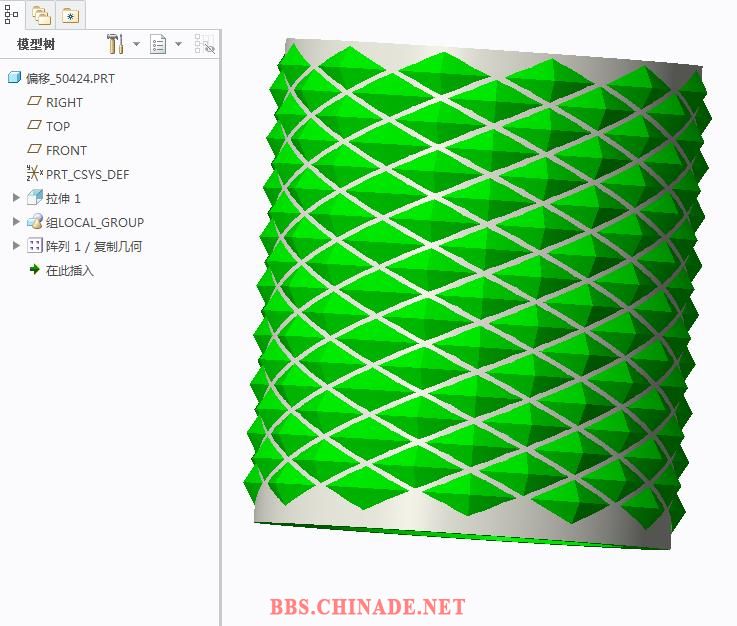Image resolution: width=737 pixels, height=626 pixels.
Task: Click the 组LOCAL_GROUP group icon
Action: pos(35,221)
